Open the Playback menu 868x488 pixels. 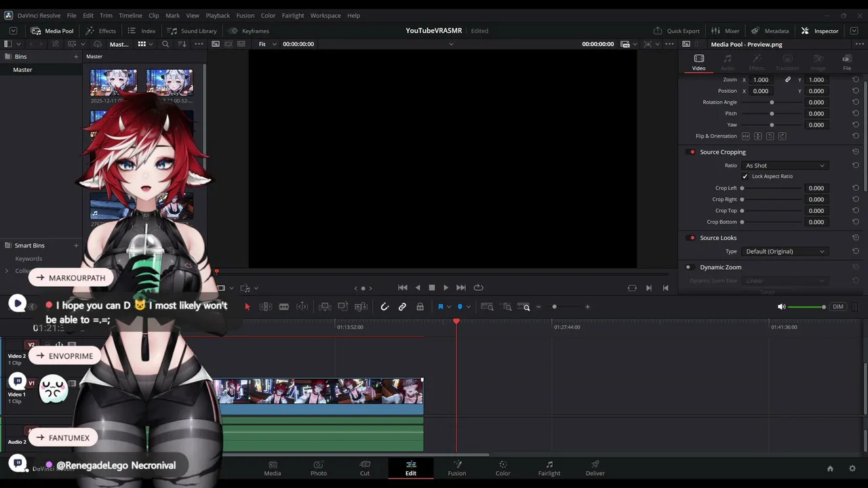pyautogui.click(x=218, y=16)
